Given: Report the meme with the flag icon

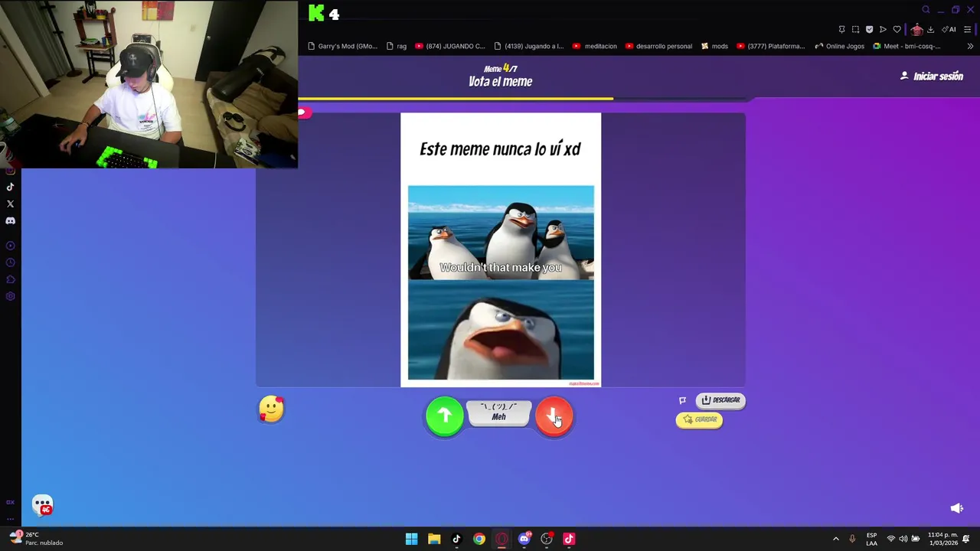Looking at the screenshot, I should point(682,400).
